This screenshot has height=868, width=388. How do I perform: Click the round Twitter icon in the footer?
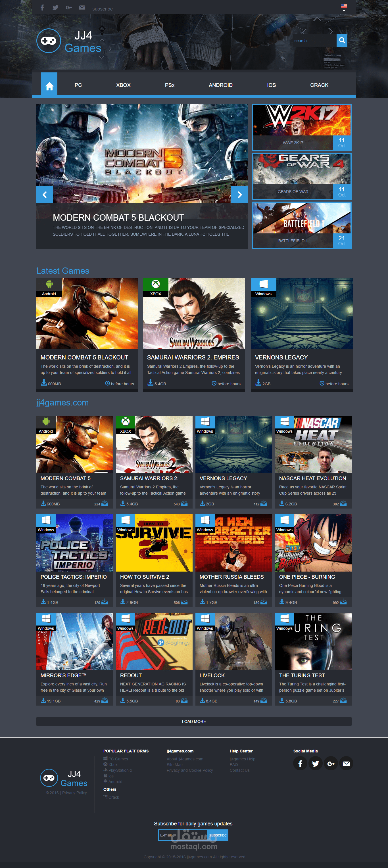coord(316,764)
